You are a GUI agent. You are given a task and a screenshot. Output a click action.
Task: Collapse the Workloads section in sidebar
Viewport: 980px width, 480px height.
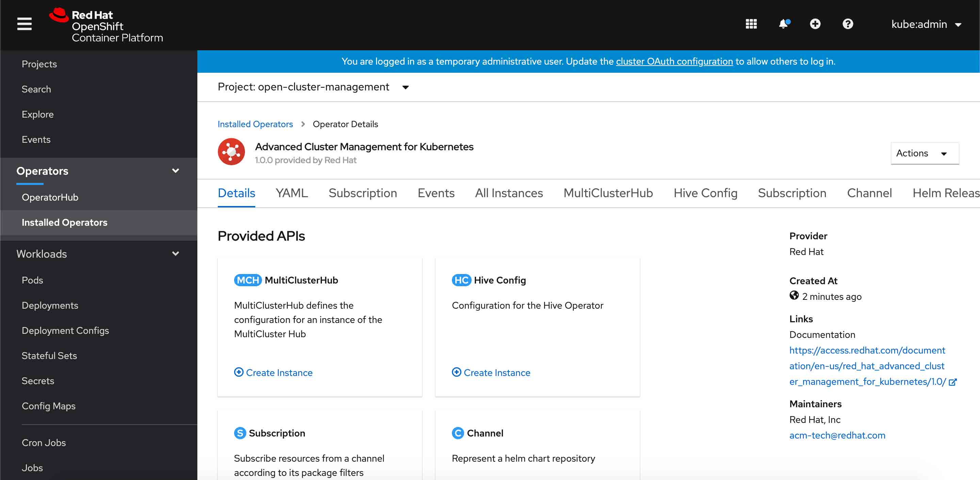175,254
